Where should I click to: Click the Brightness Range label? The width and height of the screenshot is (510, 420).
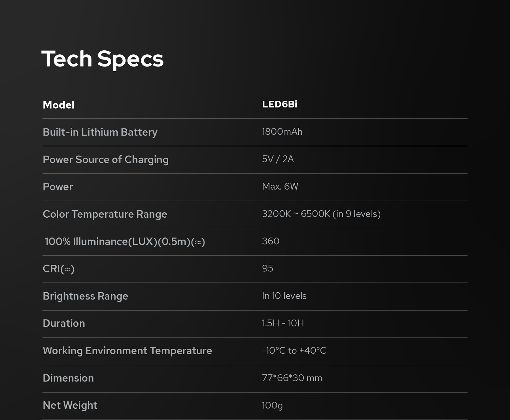[x=85, y=296]
